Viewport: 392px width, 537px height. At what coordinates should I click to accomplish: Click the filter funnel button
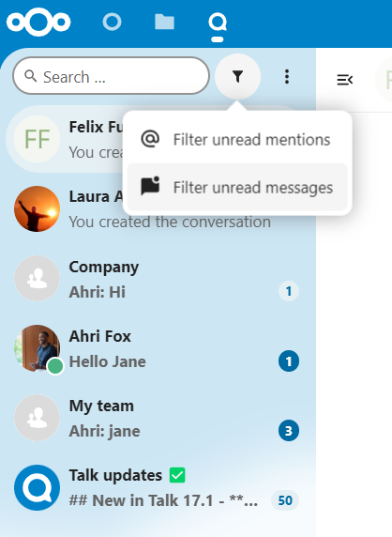click(237, 76)
